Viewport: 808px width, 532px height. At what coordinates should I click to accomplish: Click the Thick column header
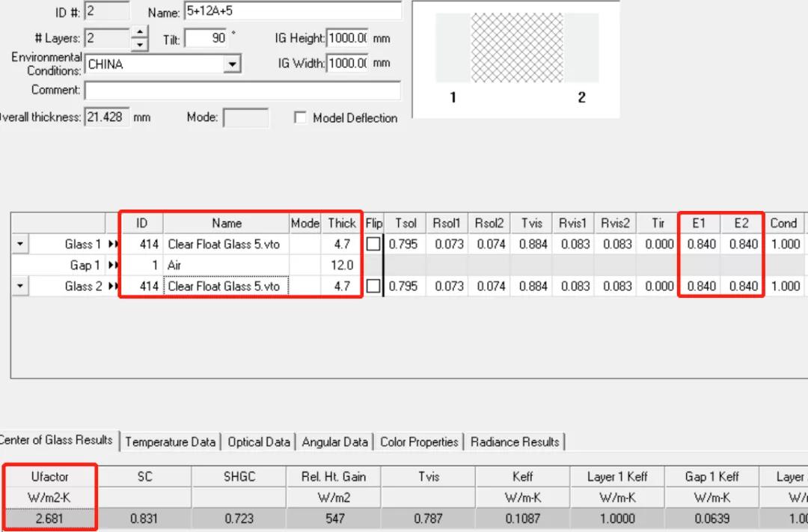pos(342,223)
